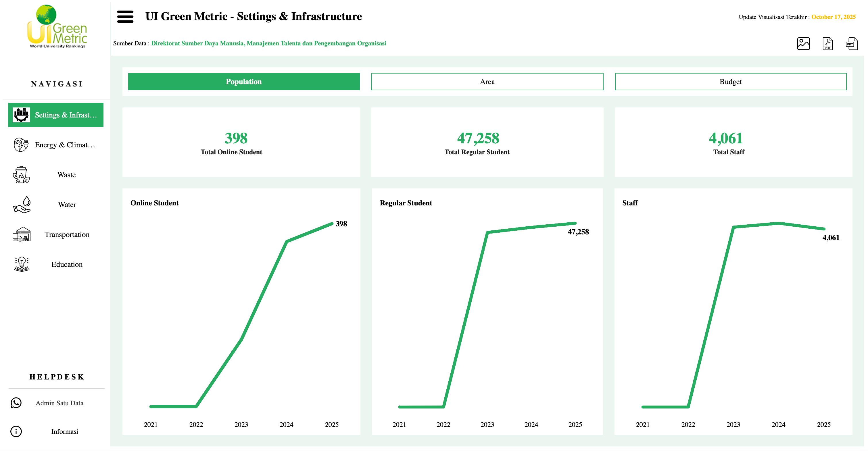The image size is (868, 451).
Task: Click the Informasi info circle icon
Action: pos(16,431)
